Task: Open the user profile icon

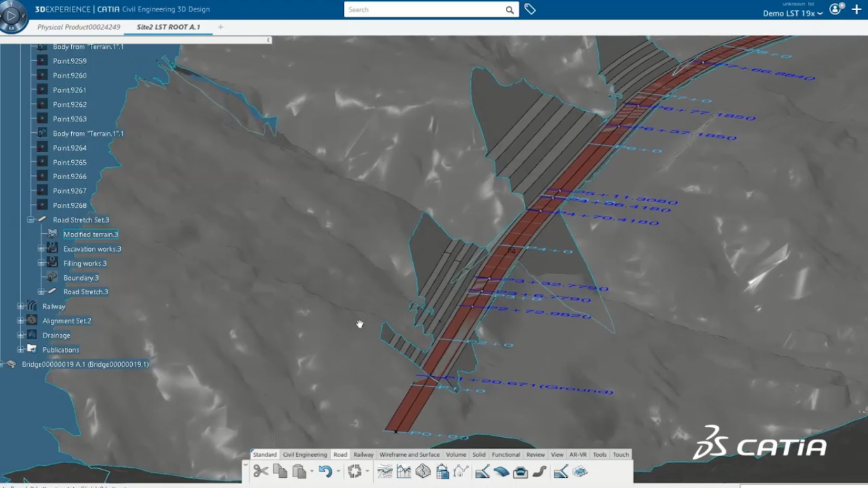Action: 835,10
